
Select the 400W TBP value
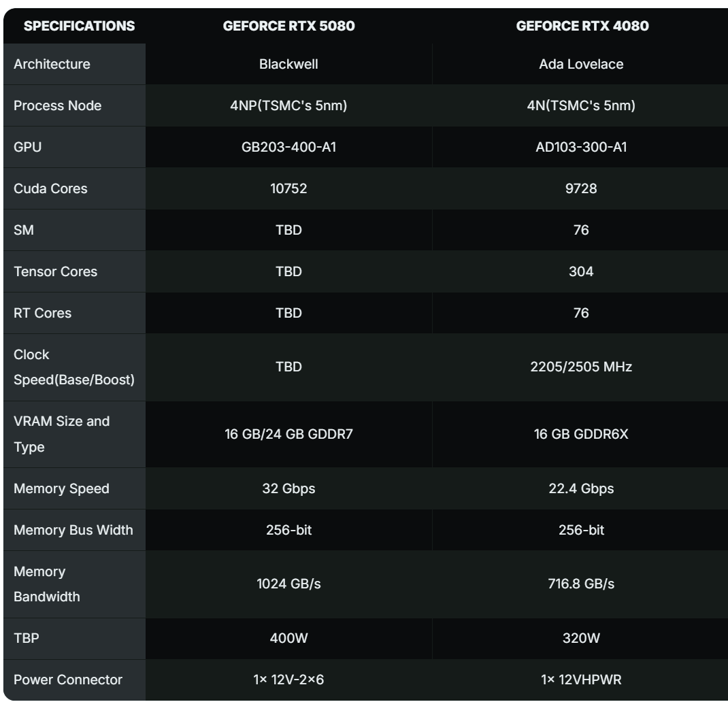coord(289,638)
